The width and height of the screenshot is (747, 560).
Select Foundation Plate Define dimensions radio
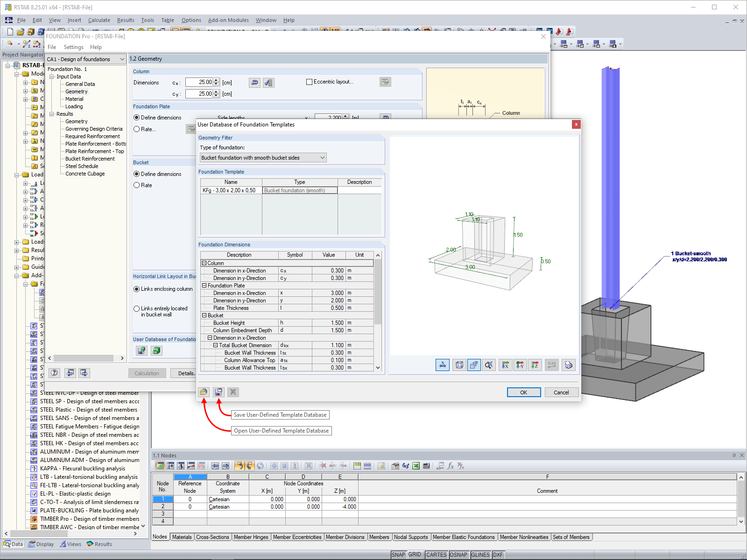pyautogui.click(x=137, y=118)
